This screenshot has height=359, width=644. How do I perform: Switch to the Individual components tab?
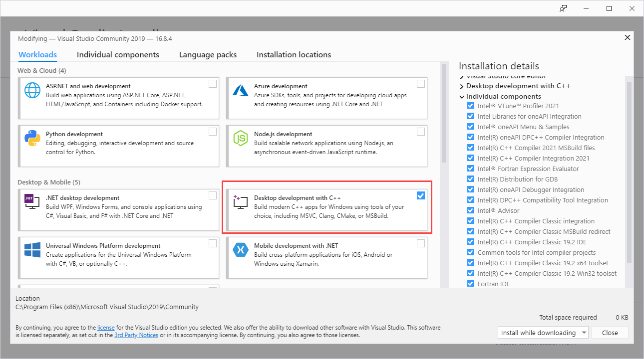coord(118,55)
